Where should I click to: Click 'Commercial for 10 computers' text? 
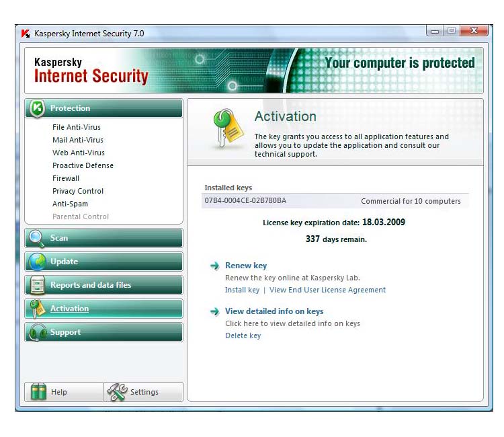click(411, 201)
